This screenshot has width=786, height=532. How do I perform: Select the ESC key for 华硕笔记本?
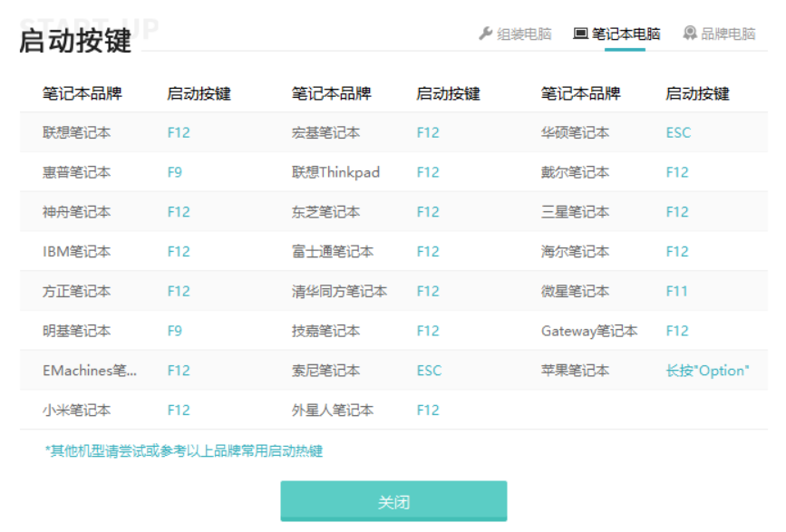[678, 132]
